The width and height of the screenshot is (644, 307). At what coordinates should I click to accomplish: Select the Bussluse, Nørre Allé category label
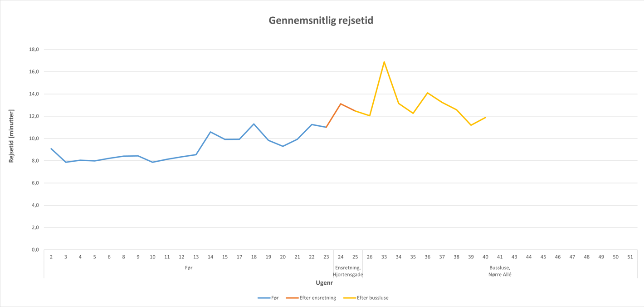500,271
